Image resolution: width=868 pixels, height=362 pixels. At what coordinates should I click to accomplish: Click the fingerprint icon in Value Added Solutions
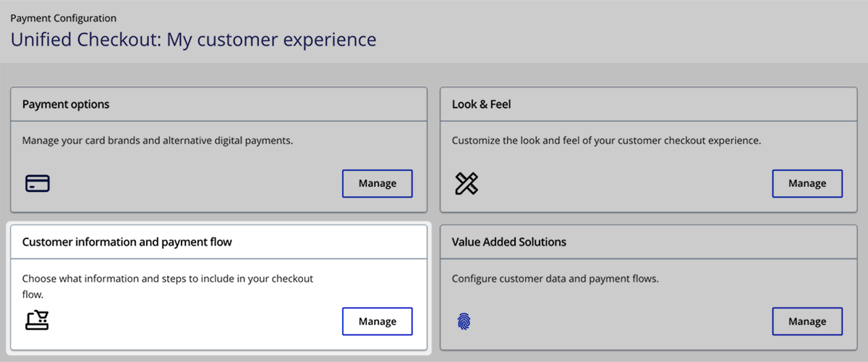pyautogui.click(x=464, y=321)
